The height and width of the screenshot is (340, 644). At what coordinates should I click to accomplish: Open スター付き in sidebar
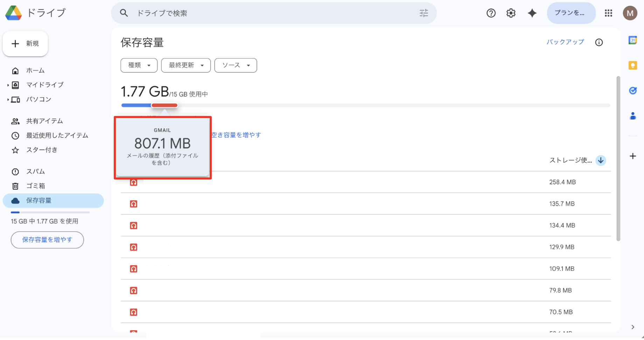coord(42,150)
